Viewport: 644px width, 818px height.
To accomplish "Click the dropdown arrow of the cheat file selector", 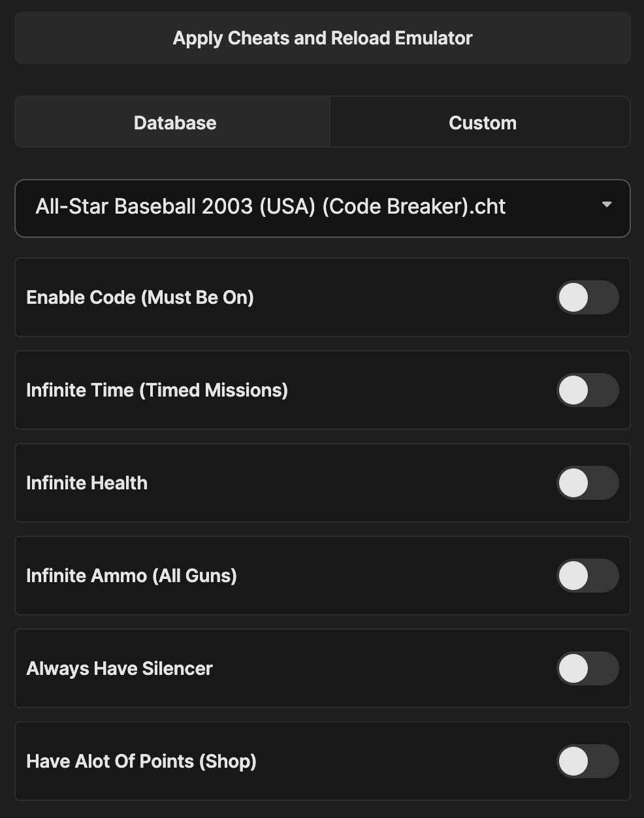I will coord(606,205).
